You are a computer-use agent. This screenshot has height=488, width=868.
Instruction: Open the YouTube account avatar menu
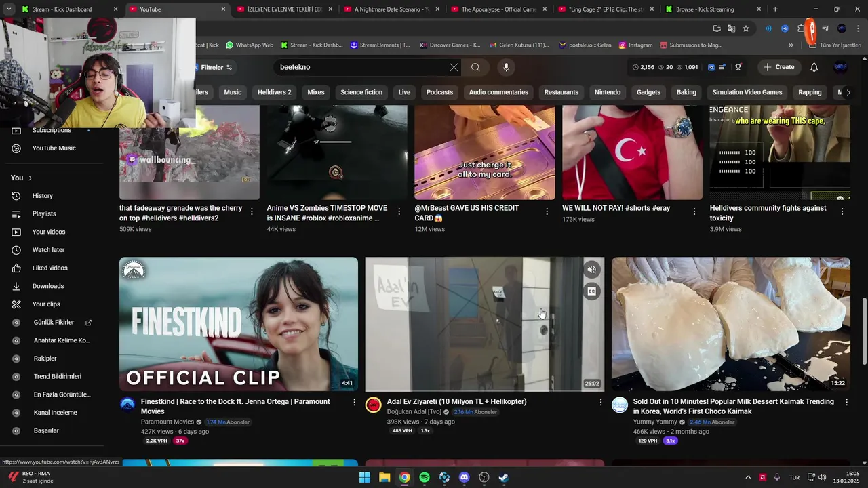click(840, 67)
